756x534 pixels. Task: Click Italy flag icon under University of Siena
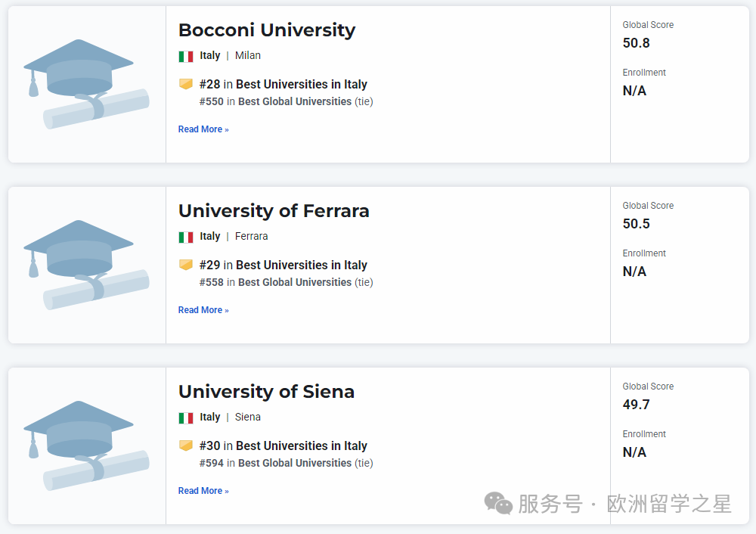point(186,418)
